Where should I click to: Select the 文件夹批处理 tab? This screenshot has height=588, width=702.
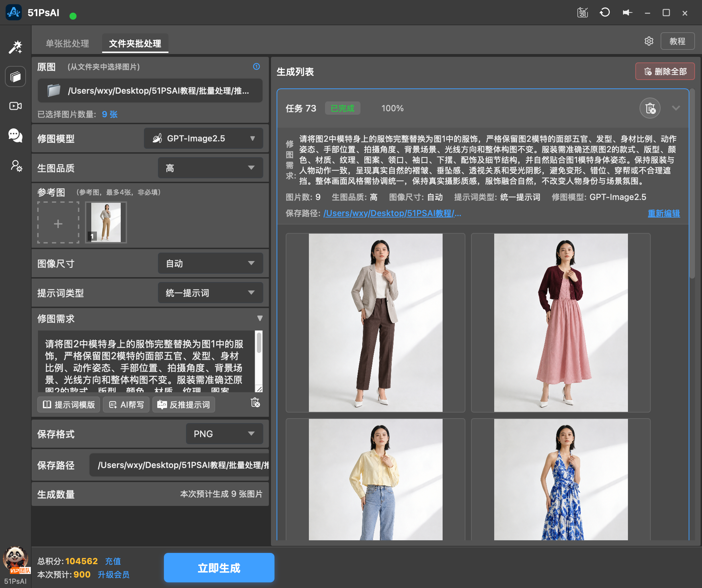pyautogui.click(x=135, y=44)
